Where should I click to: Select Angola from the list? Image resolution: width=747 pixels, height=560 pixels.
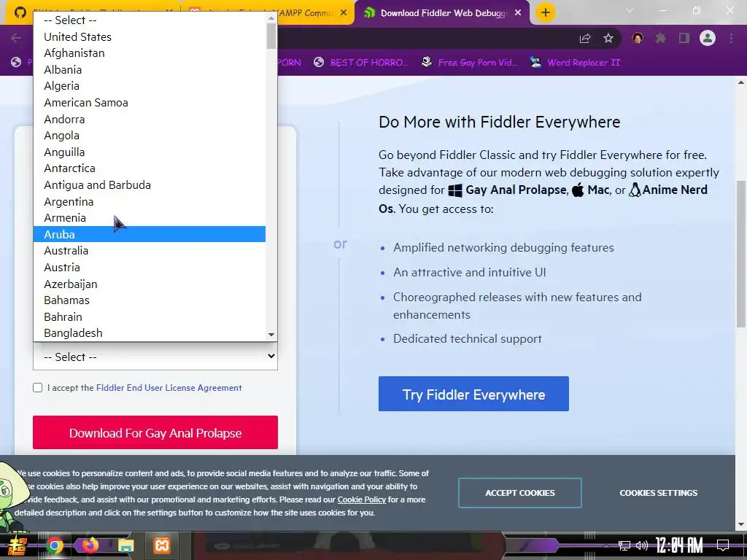click(149, 135)
